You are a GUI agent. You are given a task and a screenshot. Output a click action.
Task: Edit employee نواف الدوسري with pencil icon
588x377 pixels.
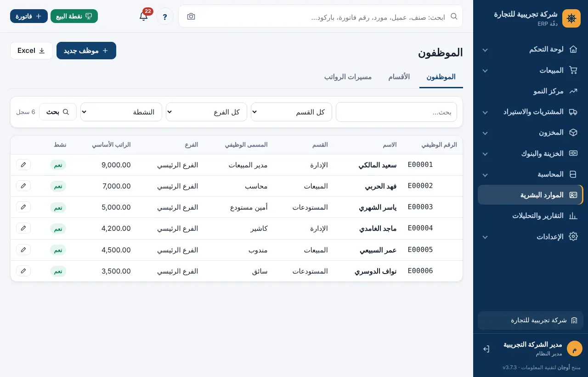click(23, 271)
